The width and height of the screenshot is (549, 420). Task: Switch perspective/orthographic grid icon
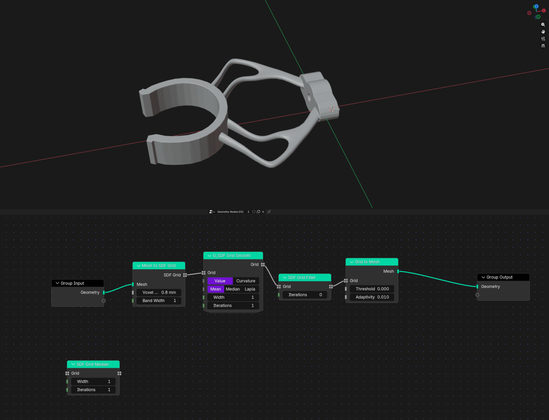point(543,46)
